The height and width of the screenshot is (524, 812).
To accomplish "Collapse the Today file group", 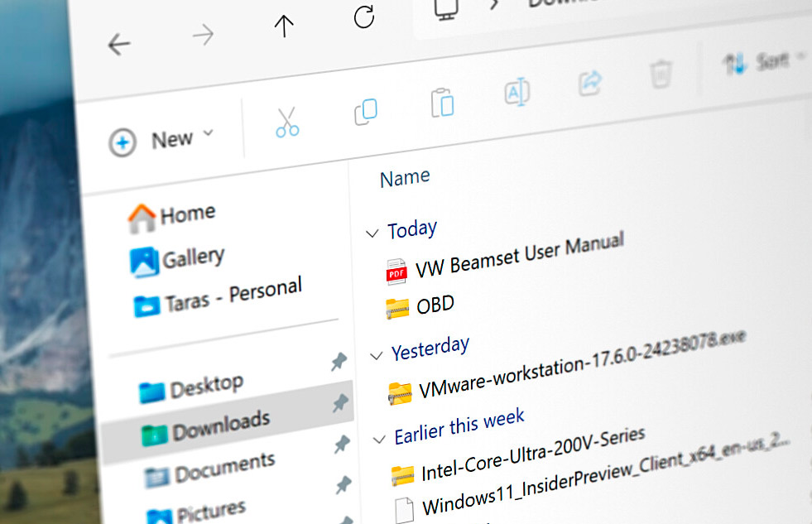I will pos(372,234).
